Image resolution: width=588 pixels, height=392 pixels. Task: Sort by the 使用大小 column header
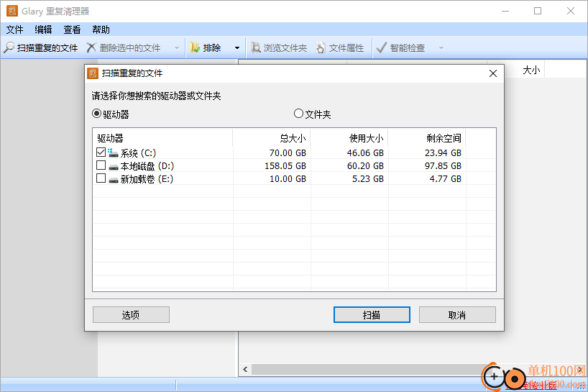point(349,138)
